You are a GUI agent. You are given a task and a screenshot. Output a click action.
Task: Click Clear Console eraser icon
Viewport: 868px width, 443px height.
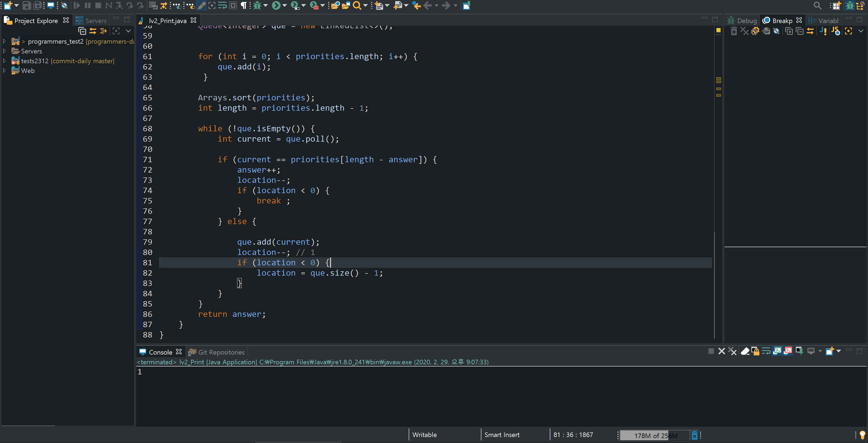pyautogui.click(x=745, y=351)
